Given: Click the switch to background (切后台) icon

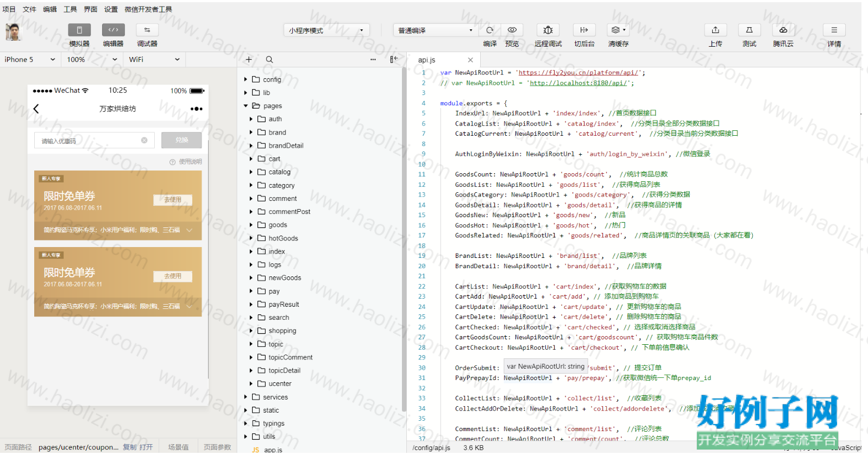Looking at the screenshot, I should (584, 30).
